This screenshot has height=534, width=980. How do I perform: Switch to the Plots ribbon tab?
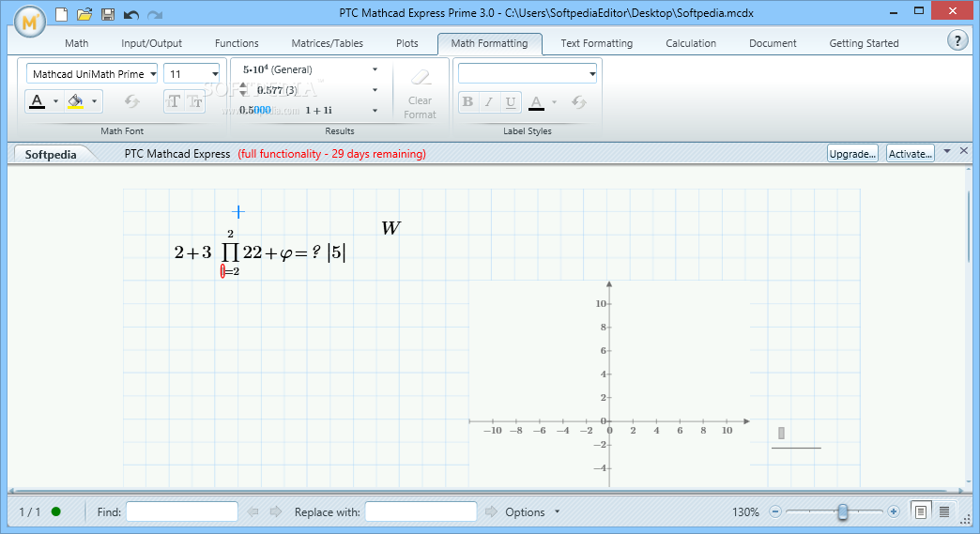point(406,43)
